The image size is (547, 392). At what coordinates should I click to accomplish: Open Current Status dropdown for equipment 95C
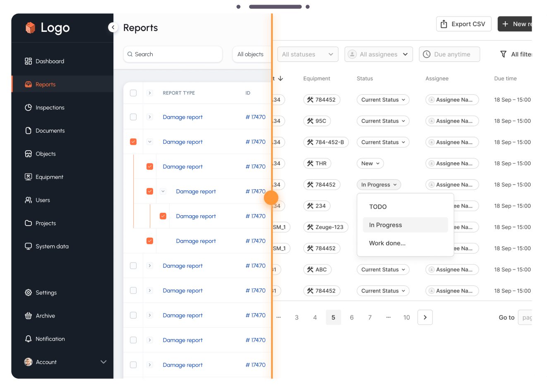click(383, 121)
